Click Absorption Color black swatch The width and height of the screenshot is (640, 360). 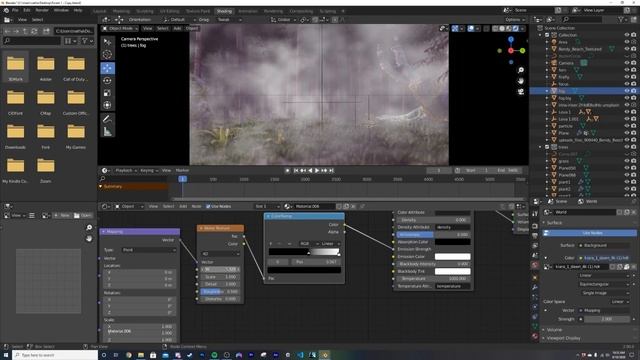click(452, 242)
